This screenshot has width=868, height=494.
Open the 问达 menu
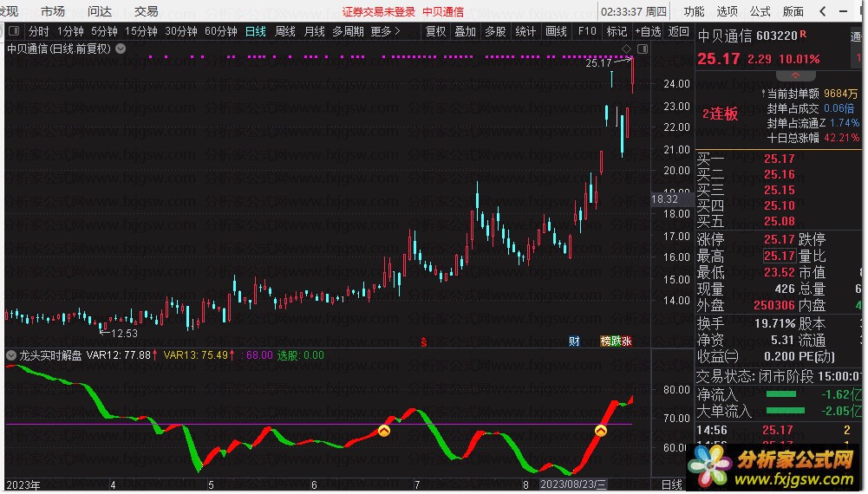100,11
